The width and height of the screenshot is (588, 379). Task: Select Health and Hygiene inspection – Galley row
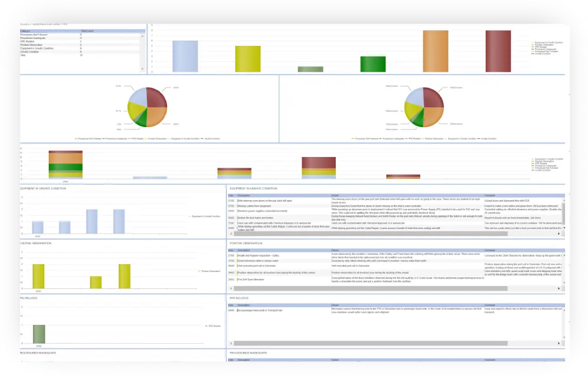click(x=395, y=255)
